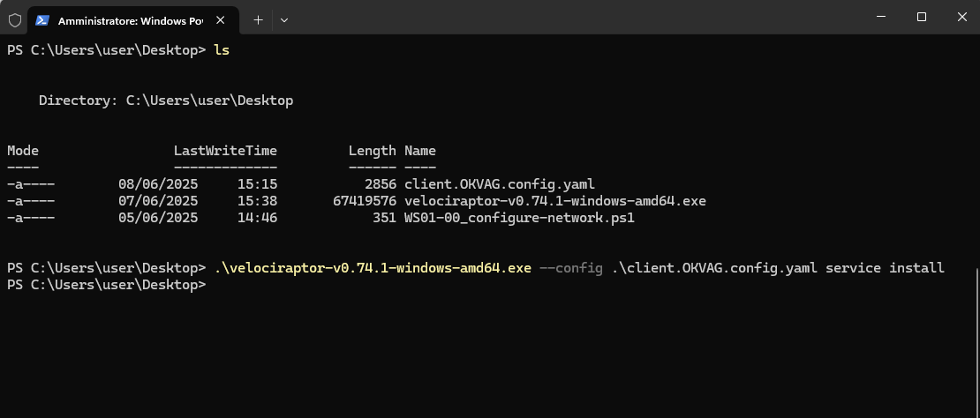This screenshot has width=980, height=418.
Task: Click the terminal vertical scrollbar
Action: pos(976,342)
